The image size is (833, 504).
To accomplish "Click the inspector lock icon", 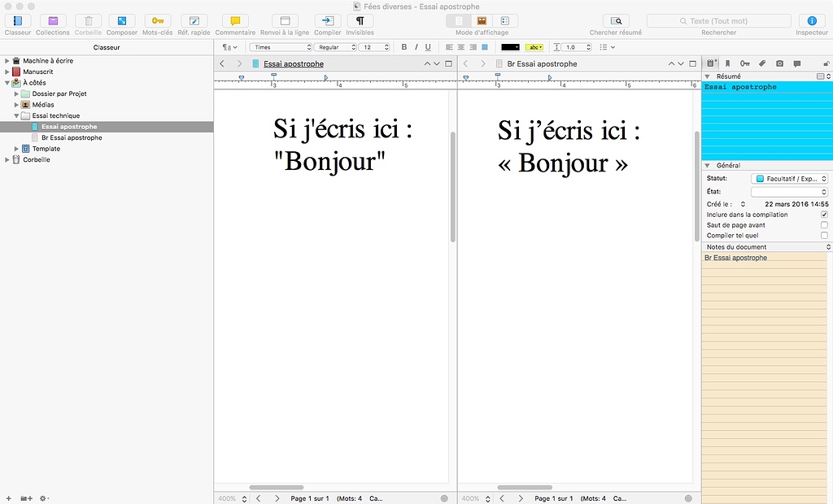I will (826, 63).
